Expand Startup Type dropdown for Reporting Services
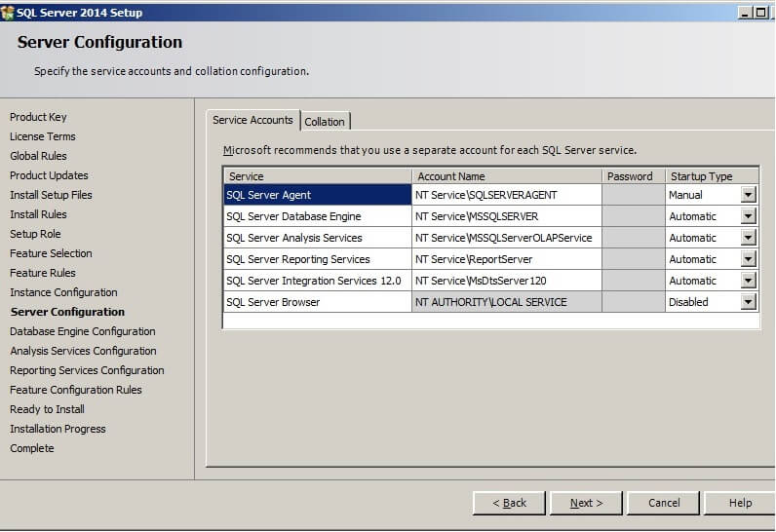Screen dimensions: 776x532 pyautogui.click(x=748, y=259)
